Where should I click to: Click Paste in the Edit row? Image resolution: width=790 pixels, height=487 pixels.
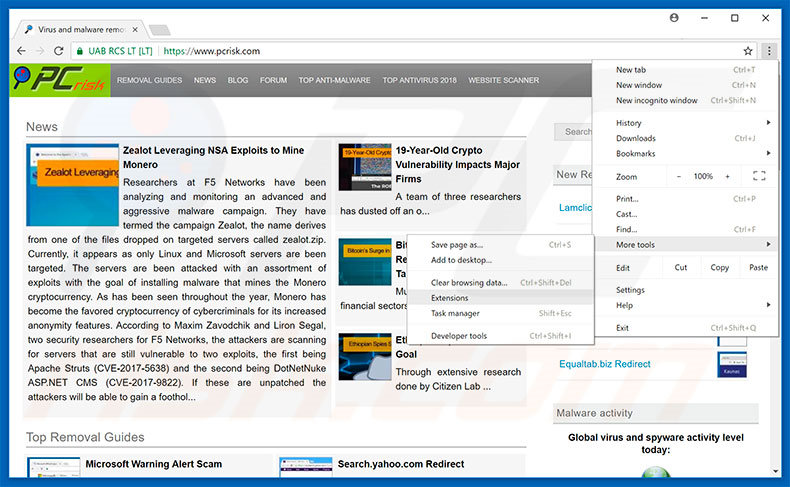point(758,267)
